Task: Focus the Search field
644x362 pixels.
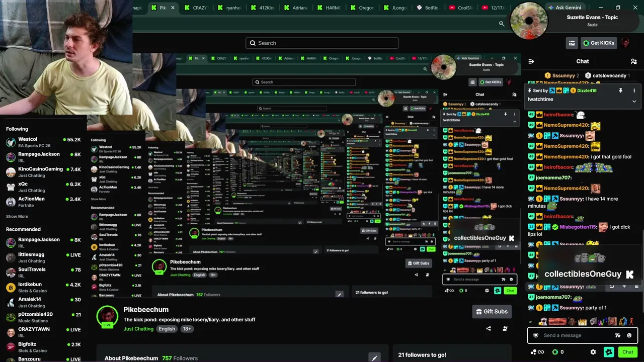Action: pyautogui.click(x=322, y=43)
